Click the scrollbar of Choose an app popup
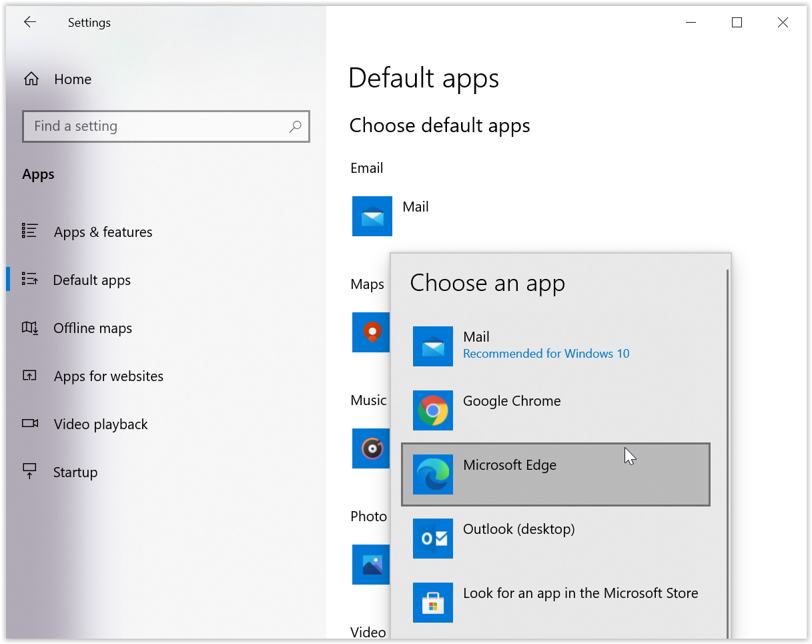 (727, 454)
